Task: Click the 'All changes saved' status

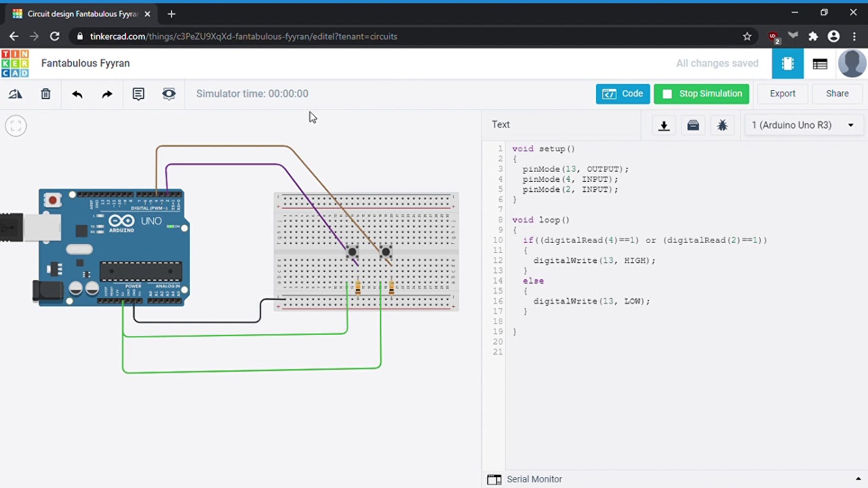Action: pyautogui.click(x=717, y=64)
